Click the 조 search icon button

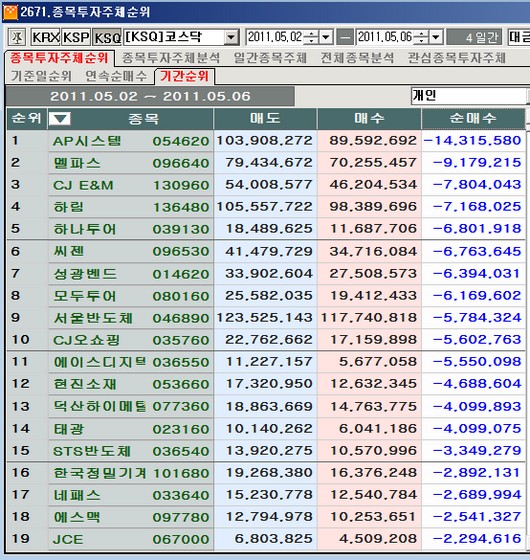pyautogui.click(x=17, y=37)
